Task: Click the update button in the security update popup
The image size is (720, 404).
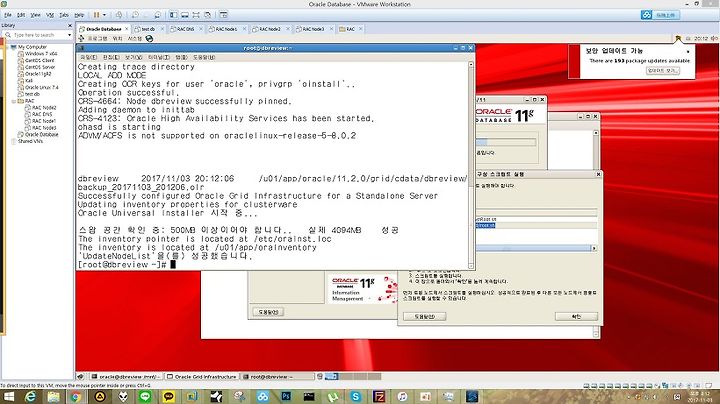Action: pos(662,71)
